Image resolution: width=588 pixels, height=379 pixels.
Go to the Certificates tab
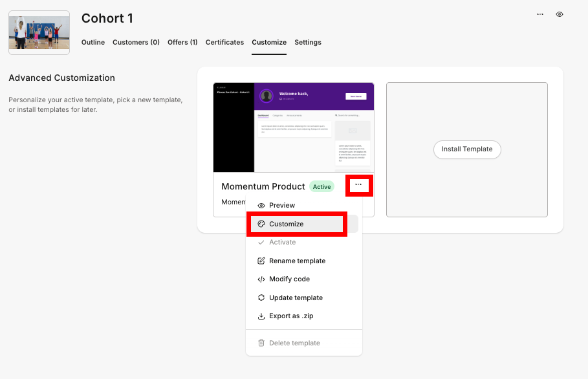224,42
